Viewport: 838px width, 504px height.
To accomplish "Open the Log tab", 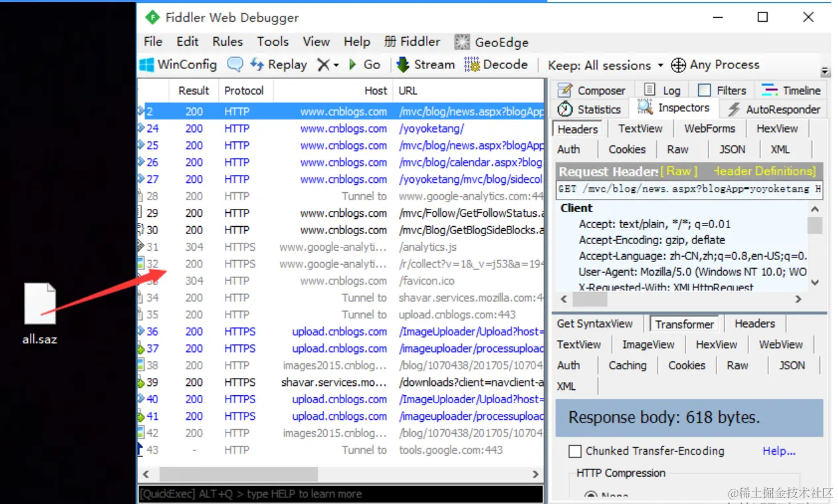I will coord(662,90).
